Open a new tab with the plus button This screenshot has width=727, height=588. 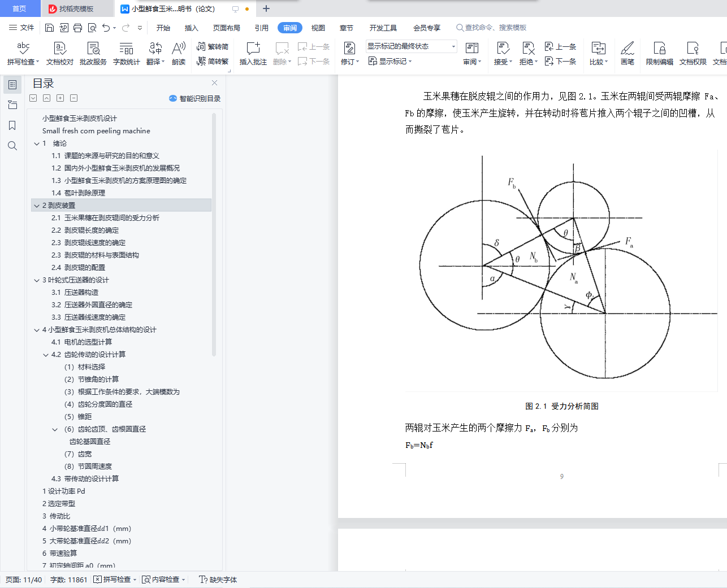coord(266,8)
